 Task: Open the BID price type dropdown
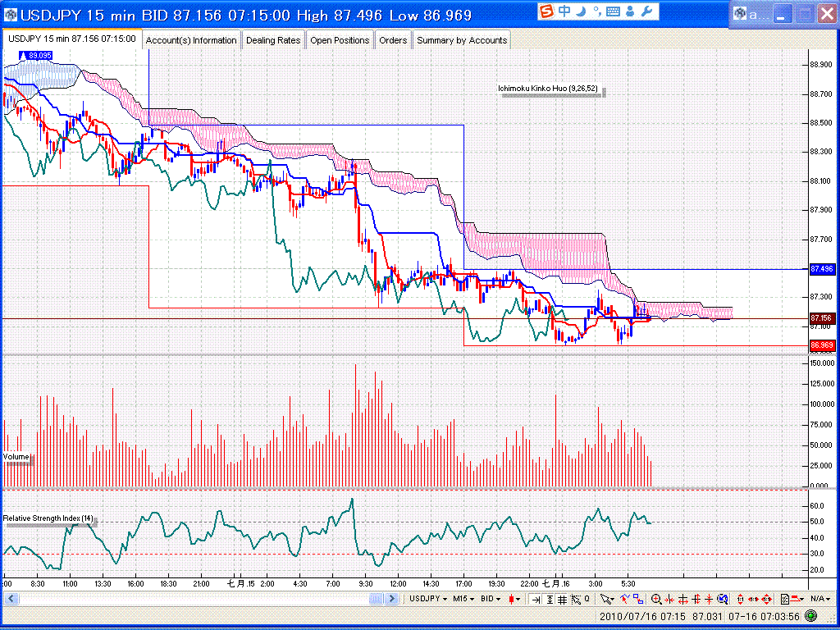click(x=492, y=599)
